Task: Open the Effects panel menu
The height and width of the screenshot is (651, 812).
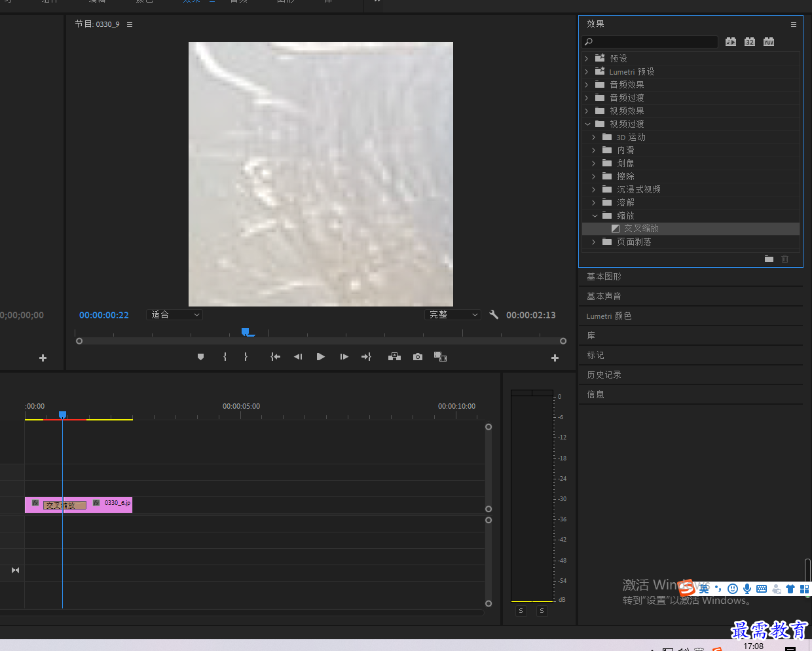Action: pyautogui.click(x=794, y=24)
